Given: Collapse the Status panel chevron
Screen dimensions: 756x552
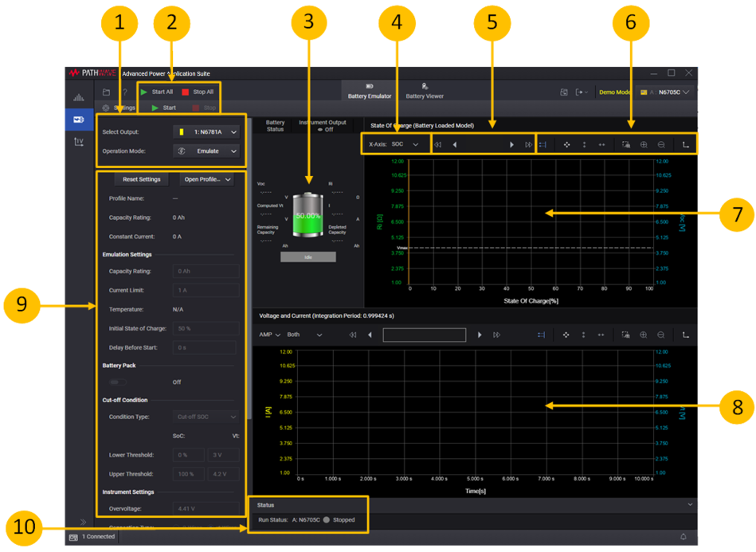Looking at the screenshot, I should click(x=690, y=505).
